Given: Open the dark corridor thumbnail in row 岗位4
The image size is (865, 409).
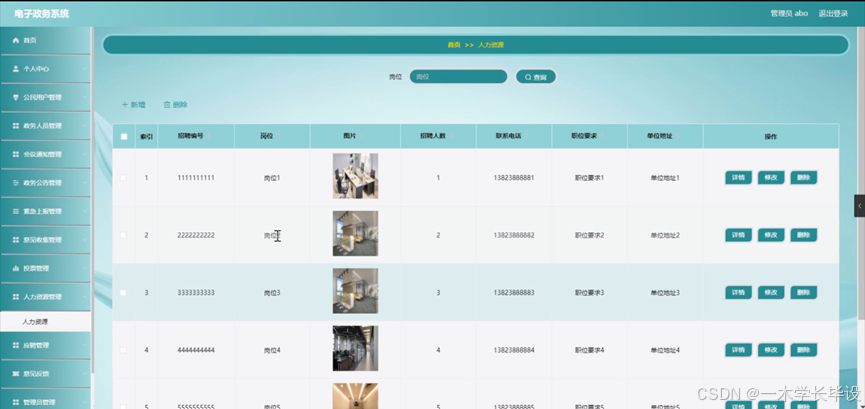Looking at the screenshot, I should pos(355,348).
